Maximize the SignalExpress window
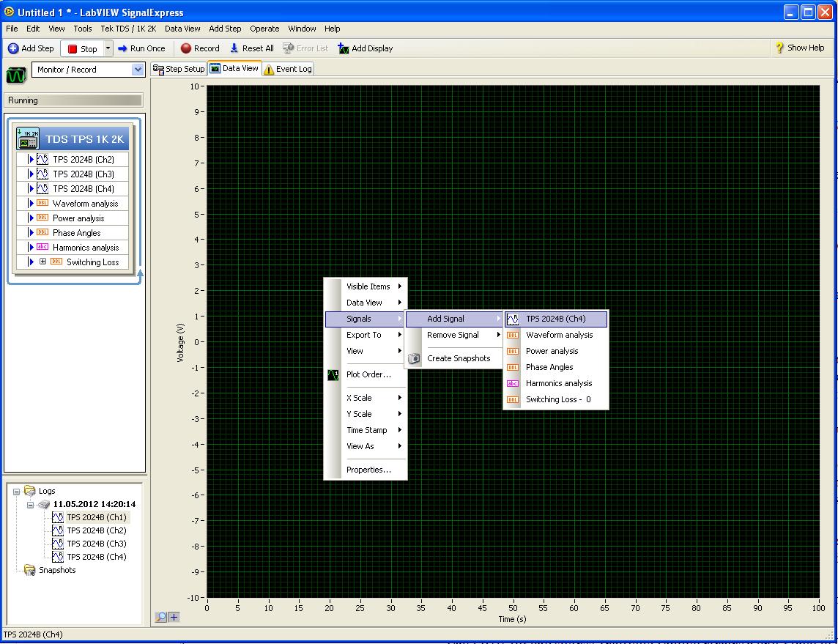The height and width of the screenshot is (644, 838). (x=808, y=12)
